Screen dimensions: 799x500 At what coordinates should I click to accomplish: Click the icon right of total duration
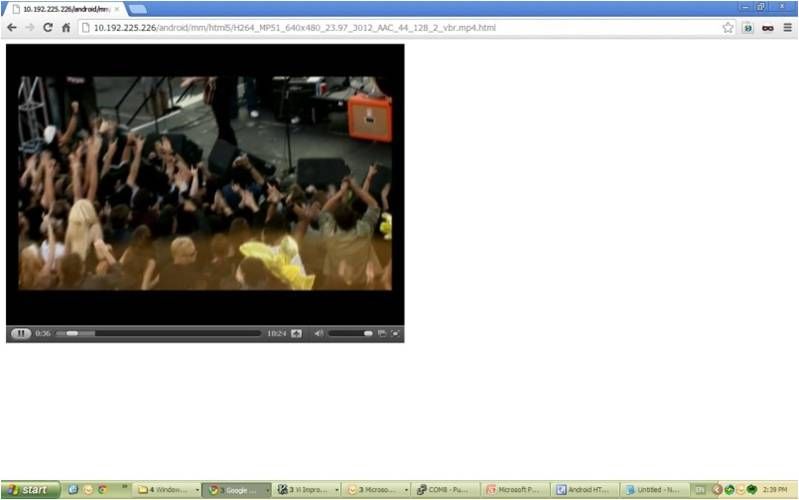click(x=297, y=333)
